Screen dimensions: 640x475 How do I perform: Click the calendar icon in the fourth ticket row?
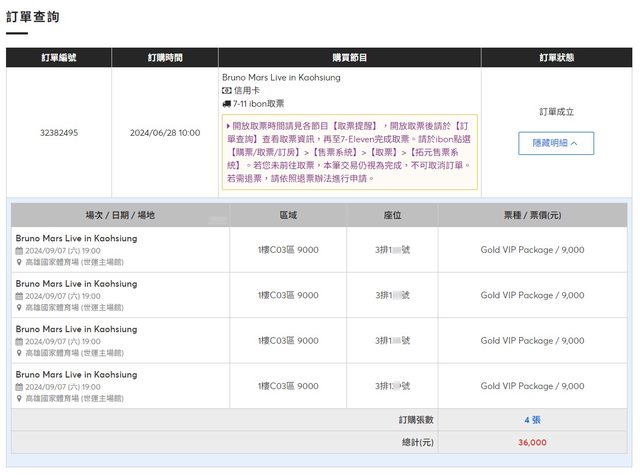20,386
